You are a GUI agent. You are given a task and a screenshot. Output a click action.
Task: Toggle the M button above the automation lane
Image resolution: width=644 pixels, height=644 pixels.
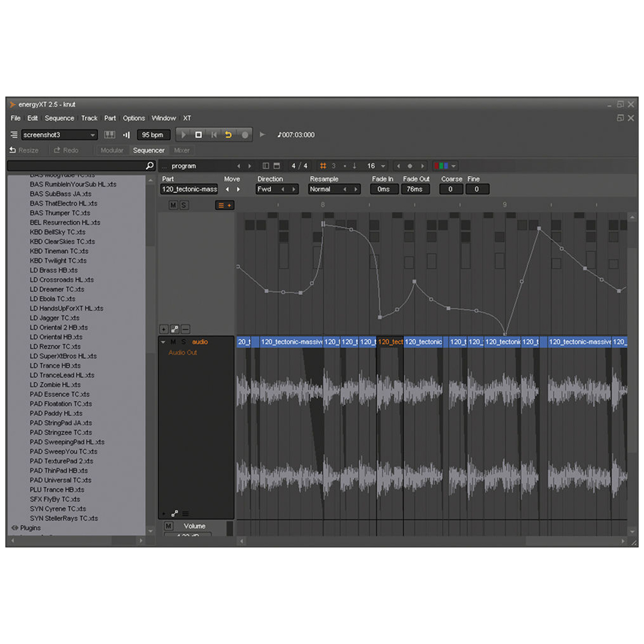click(174, 205)
